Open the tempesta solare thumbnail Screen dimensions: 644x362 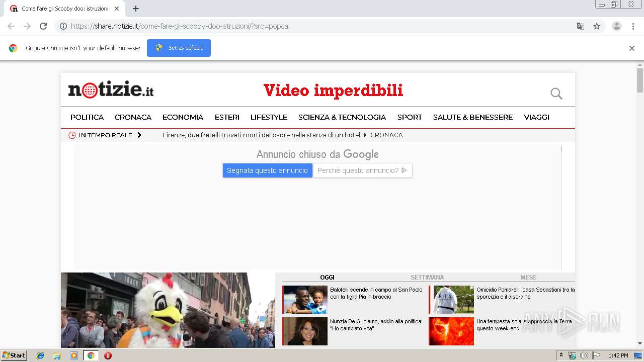click(451, 331)
